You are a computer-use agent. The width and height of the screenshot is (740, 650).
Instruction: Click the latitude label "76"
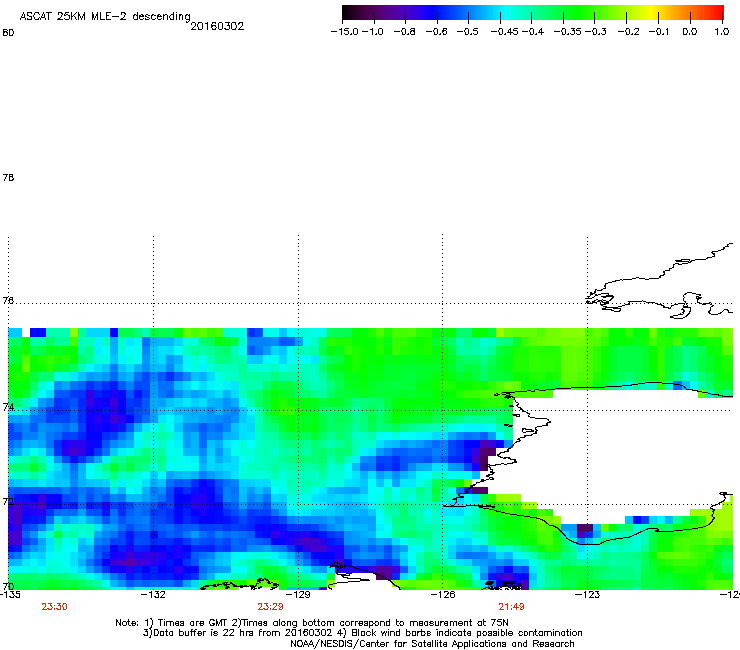point(8,300)
